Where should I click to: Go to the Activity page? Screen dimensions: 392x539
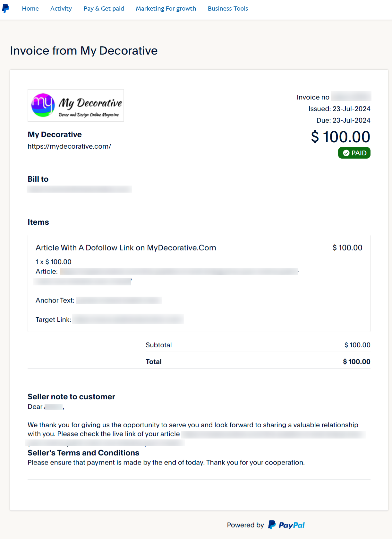[x=61, y=9]
